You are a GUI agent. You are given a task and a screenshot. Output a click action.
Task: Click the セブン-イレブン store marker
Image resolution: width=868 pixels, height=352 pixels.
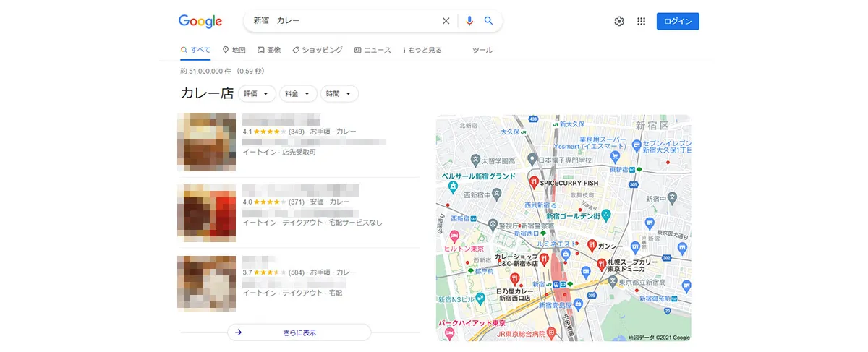pos(637,145)
